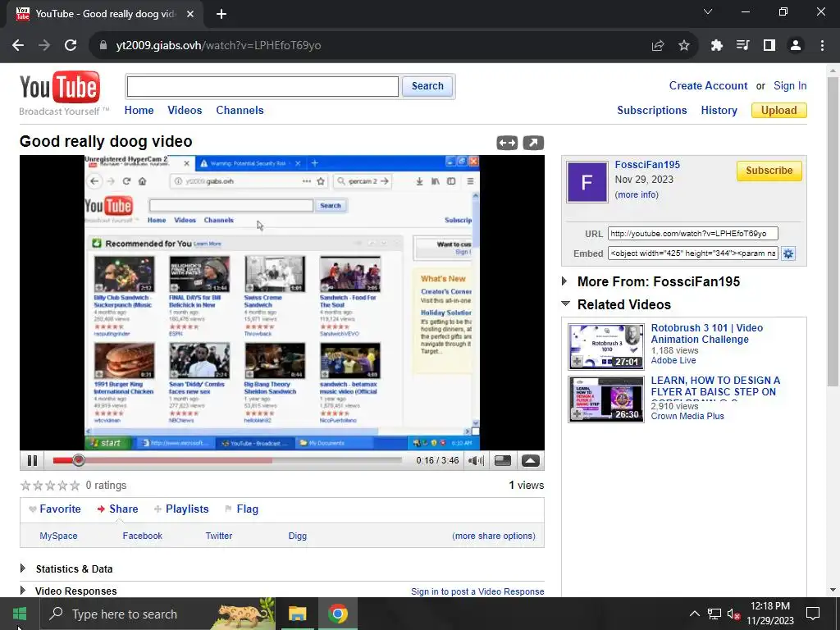840x630 pixels.
Task: Open Chrome extensions puzzle icon
Action: point(717,46)
